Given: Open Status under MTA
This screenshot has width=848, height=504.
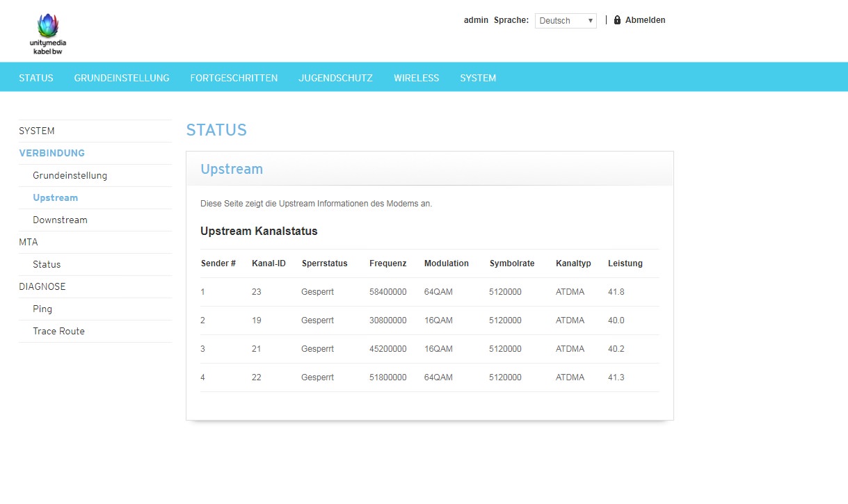Looking at the screenshot, I should [x=47, y=264].
